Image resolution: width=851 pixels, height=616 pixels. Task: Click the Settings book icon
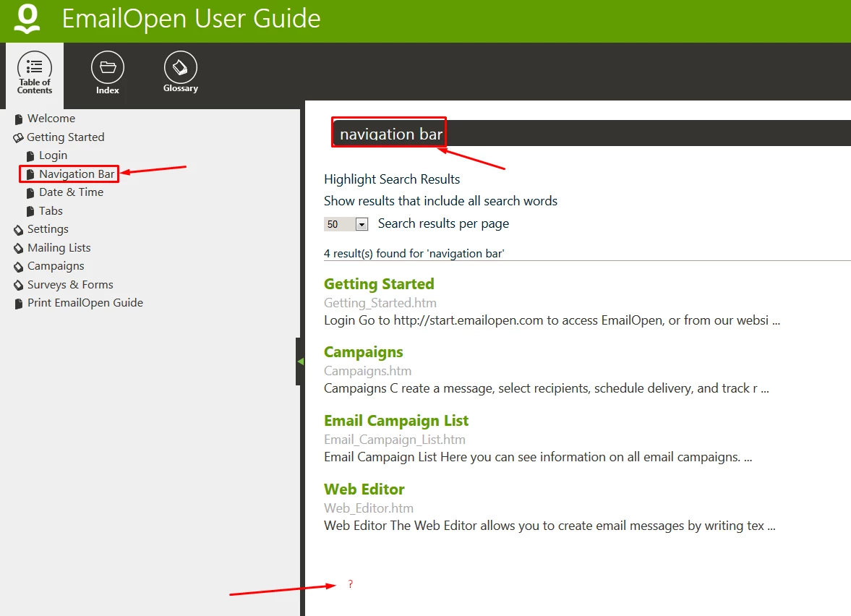click(x=19, y=230)
